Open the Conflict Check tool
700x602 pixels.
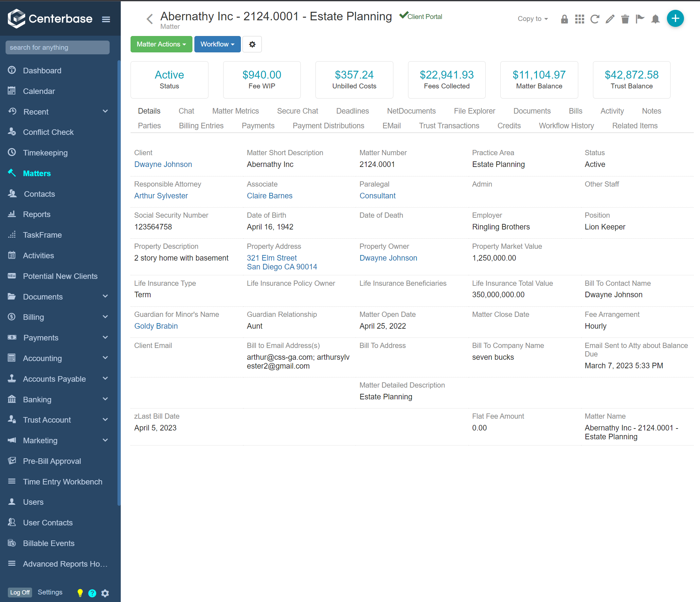tap(48, 132)
